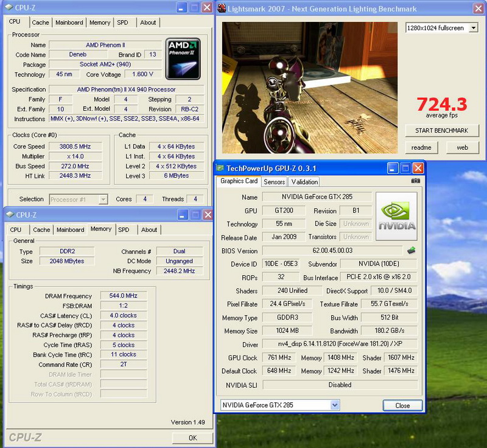Screen dimensions: 487x448
Task: Select the Graphics Card tab in GPU-Z
Action: [x=239, y=181]
